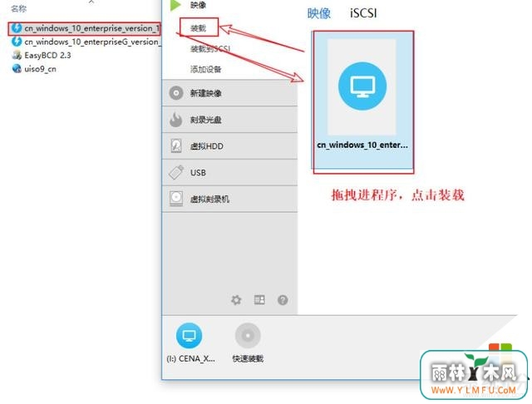The height and width of the screenshot is (404, 532).
Task: Click the 映像 heading beside play arrow
Action: [198, 5]
